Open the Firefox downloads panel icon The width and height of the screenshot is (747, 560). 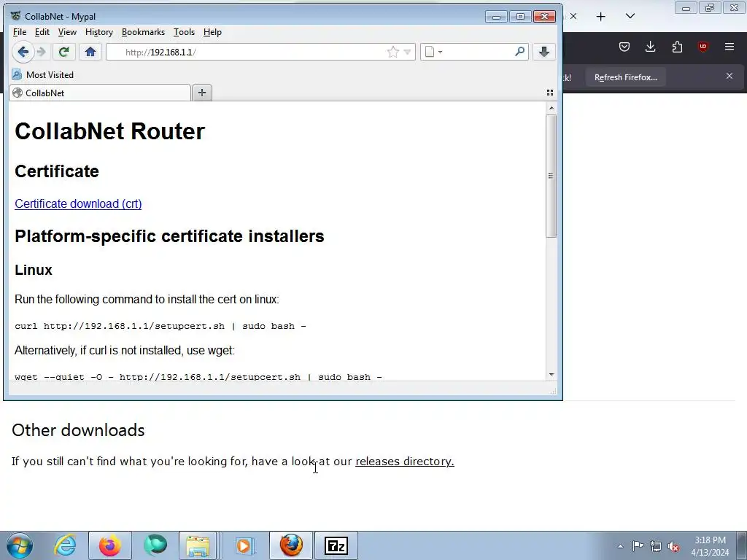tap(650, 47)
